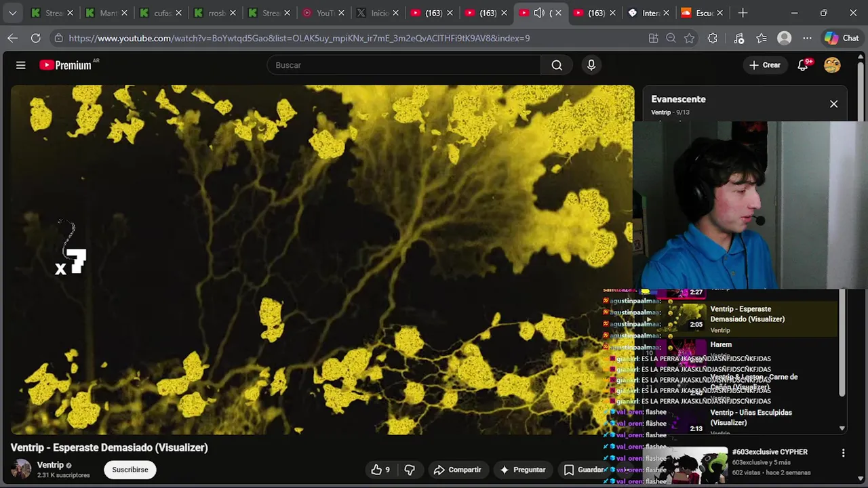The width and height of the screenshot is (868, 488).
Task: Open options for #603exclusive CYPHER video
Action: 844,453
